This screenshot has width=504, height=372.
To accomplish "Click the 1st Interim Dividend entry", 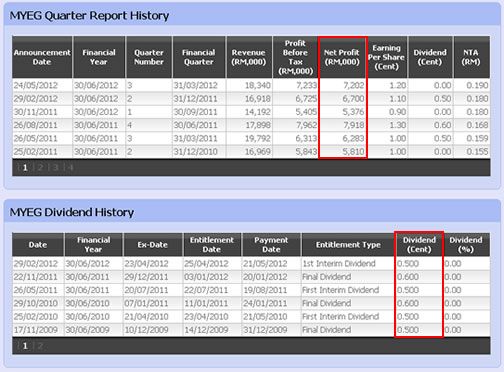I will 339,264.
